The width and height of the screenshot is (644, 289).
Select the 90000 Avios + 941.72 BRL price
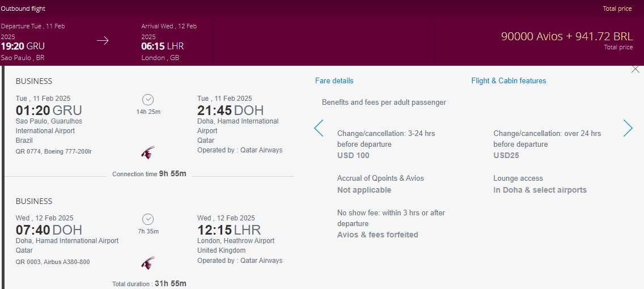(567, 36)
